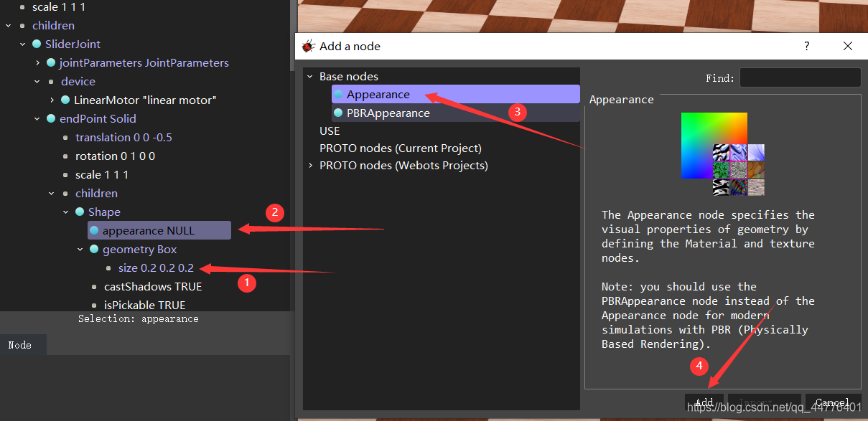Collapse the Base nodes category
Viewport: 868px width, 421px height.
pyautogui.click(x=310, y=77)
